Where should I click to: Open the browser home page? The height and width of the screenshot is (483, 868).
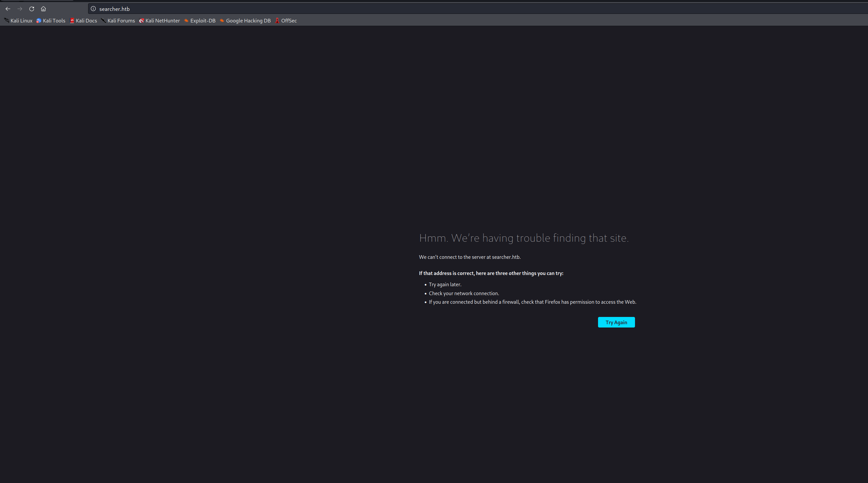tap(44, 9)
